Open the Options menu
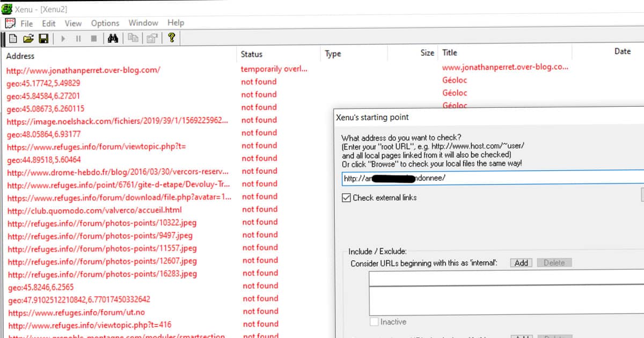Viewport: 644px width, 338px height. pos(105,23)
